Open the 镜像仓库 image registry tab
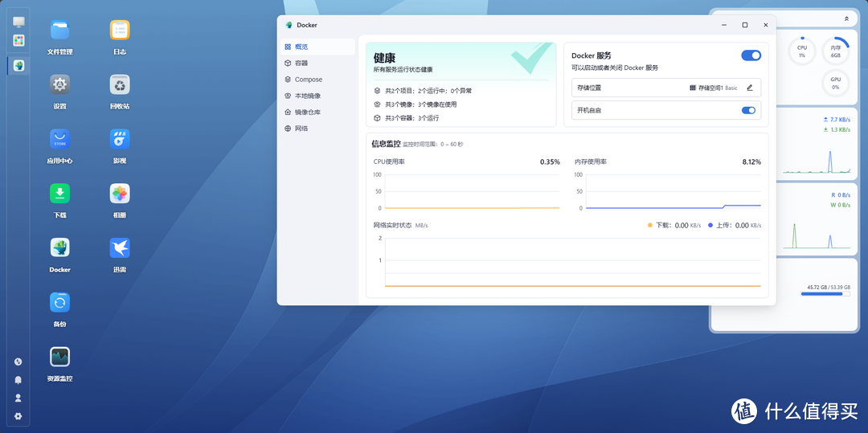Image resolution: width=868 pixels, height=433 pixels. tap(317, 112)
